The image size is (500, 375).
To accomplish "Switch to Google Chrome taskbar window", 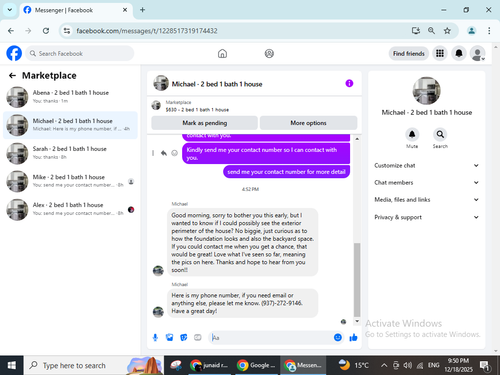I will click(256, 365).
